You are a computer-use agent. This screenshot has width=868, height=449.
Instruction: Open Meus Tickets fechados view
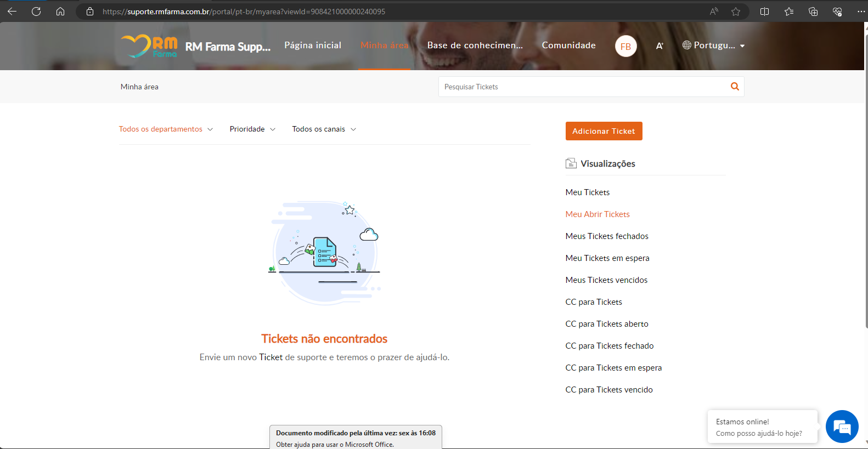607,236
